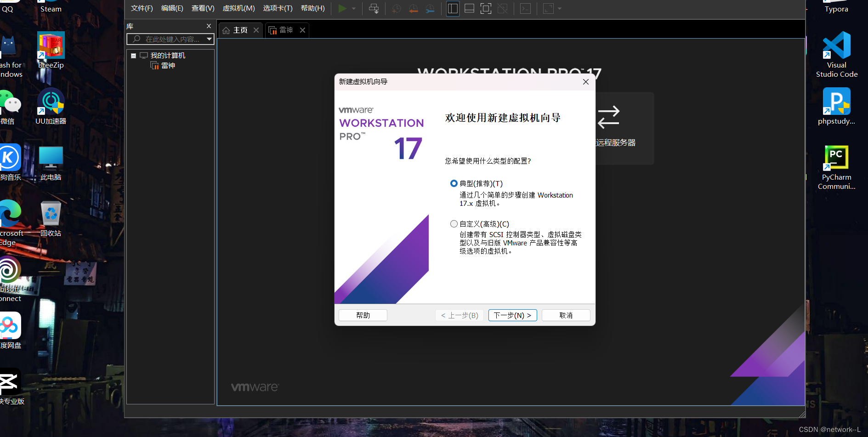
Task: Select 自定义(高级)(C) radio option
Action: (454, 224)
